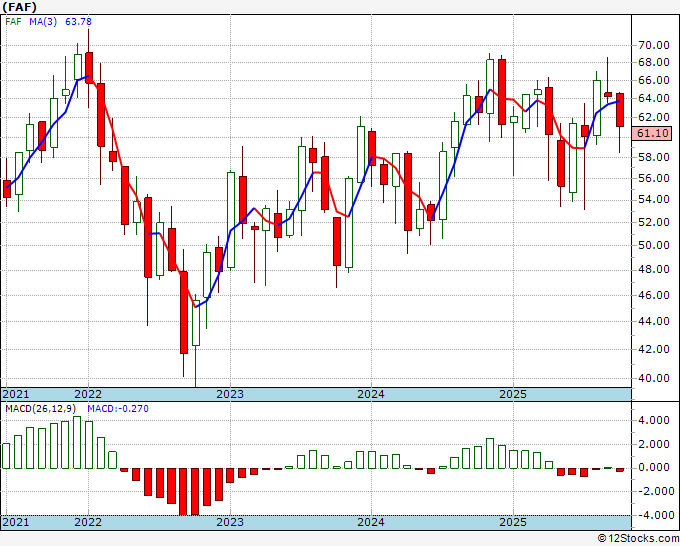The image size is (680, 546).
Task: Click 2023 on the price chart timeline
Action: (230, 394)
